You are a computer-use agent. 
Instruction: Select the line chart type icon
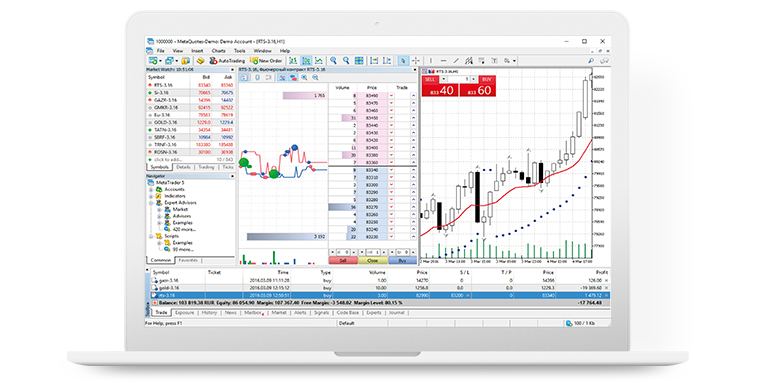pos(319,61)
